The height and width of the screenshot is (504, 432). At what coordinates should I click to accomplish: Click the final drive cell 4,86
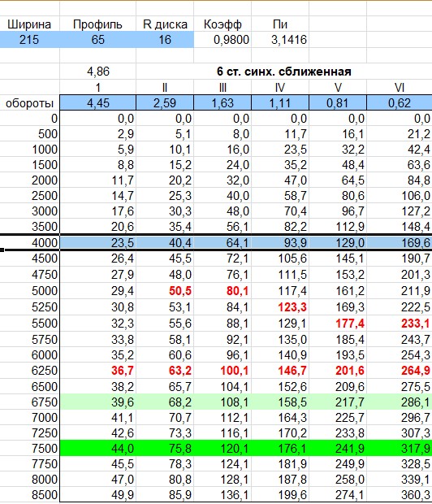[98, 72]
